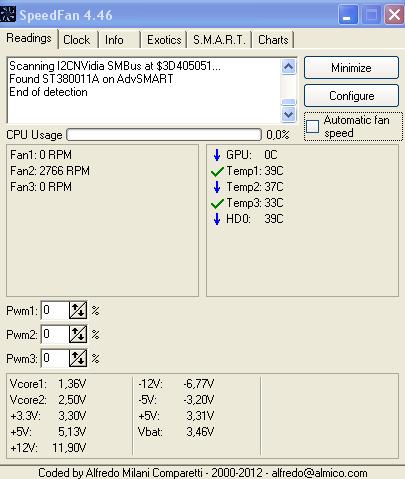Screen dimensions: 405x479
Task: Click the 'Found ST380011A on AdvSMART' log line
Action: point(91,79)
